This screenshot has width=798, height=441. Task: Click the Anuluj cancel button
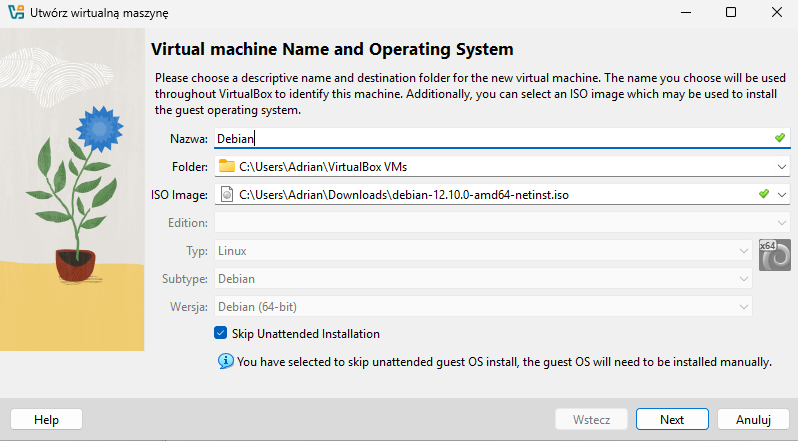753,420
